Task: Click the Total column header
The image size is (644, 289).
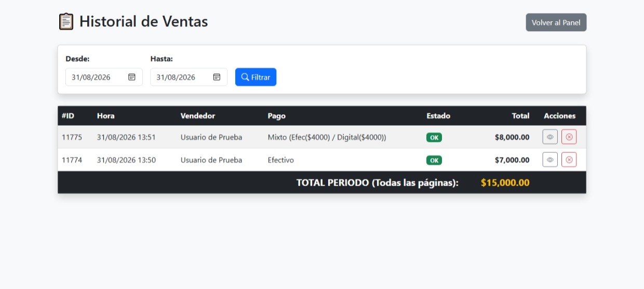Action: (520, 116)
